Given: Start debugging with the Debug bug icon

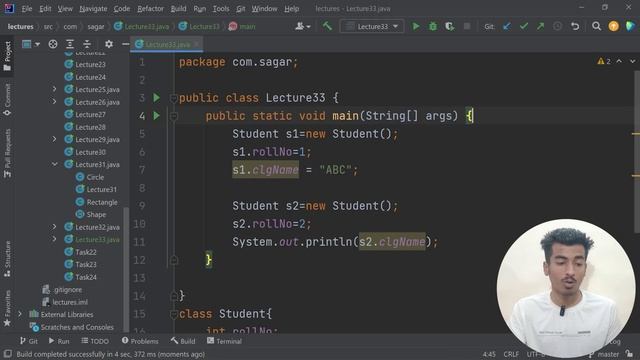Looking at the screenshot, I should pyautogui.click(x=433, y=27).
